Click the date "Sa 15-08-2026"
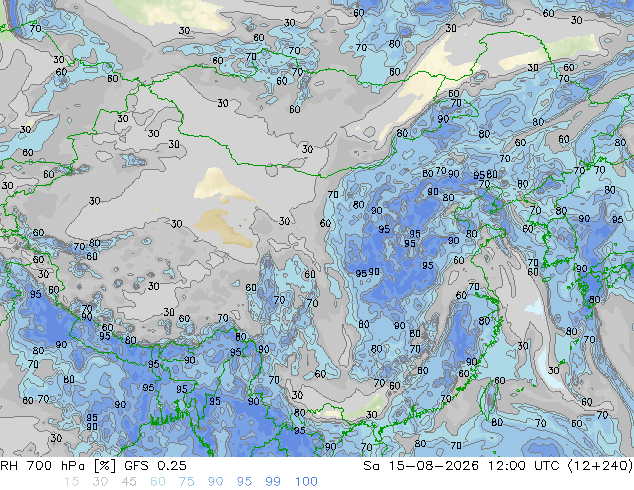634x490 pixels. [x=421, y=466]
